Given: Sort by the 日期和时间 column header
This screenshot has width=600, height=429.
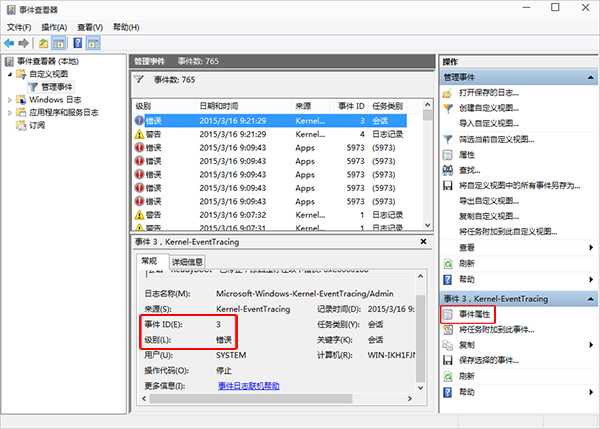Looking at the screenshot, I should [245, 106].
